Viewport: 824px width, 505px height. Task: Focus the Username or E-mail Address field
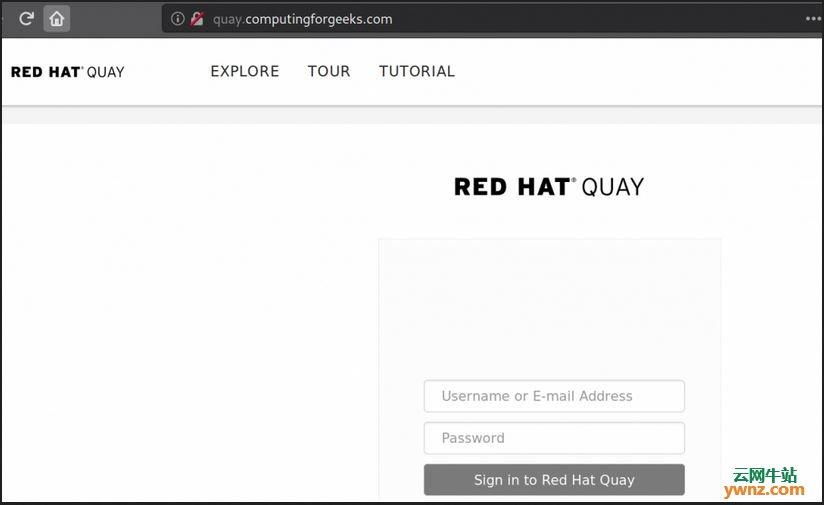[x=554, y=396]
